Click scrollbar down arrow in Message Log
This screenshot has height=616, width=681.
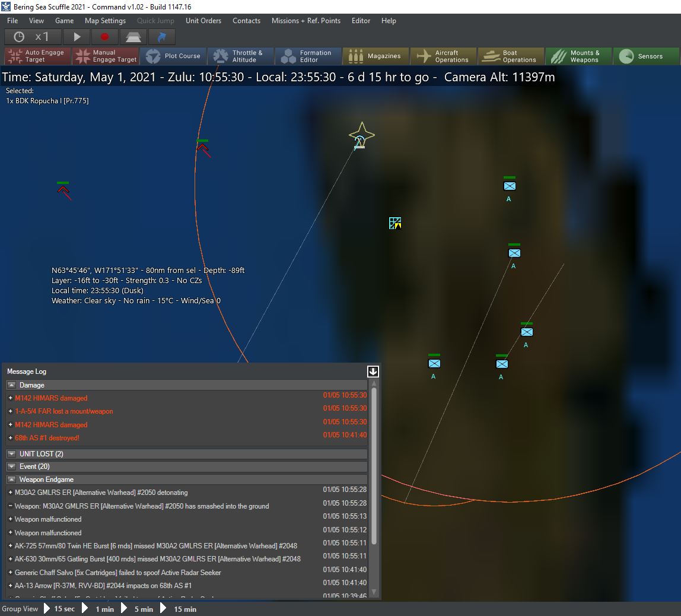(374, 592)
